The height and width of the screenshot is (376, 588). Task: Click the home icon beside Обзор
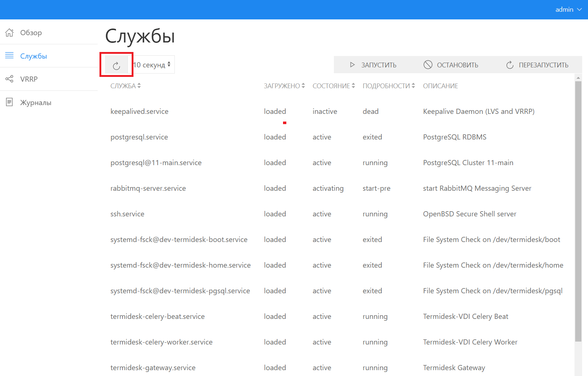tap(10, 33)
